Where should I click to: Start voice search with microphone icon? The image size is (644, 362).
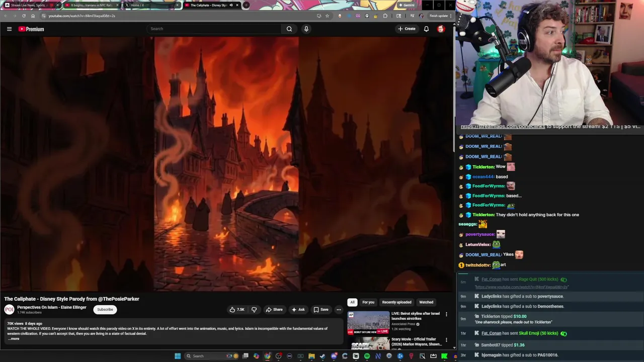tap(306, 29)
